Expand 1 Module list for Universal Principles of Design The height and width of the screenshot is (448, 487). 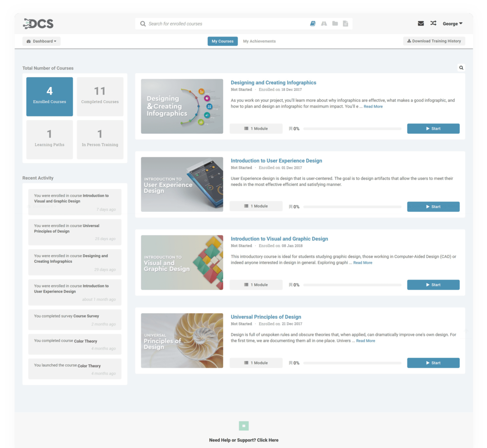(x=256, y=363)
